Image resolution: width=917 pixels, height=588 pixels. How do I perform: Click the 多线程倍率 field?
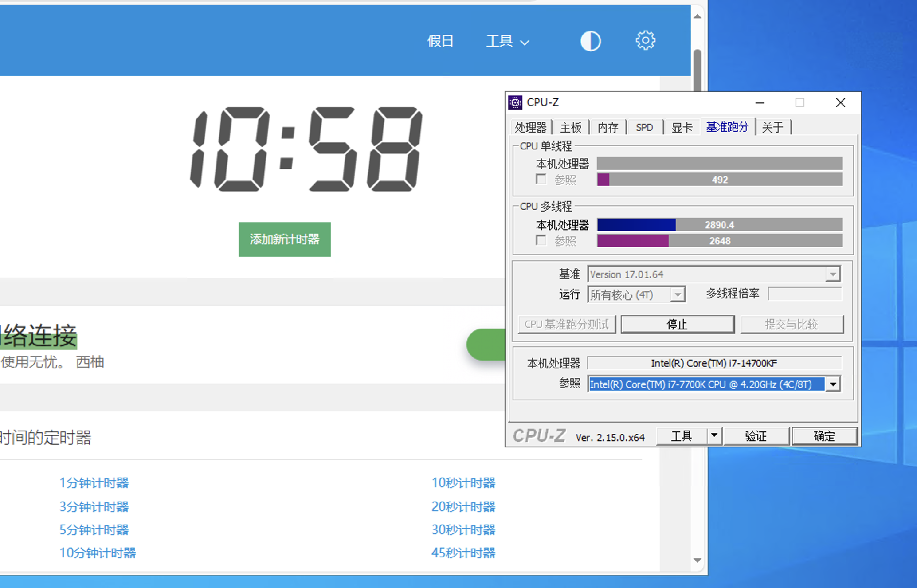click(x=804, y=294)
